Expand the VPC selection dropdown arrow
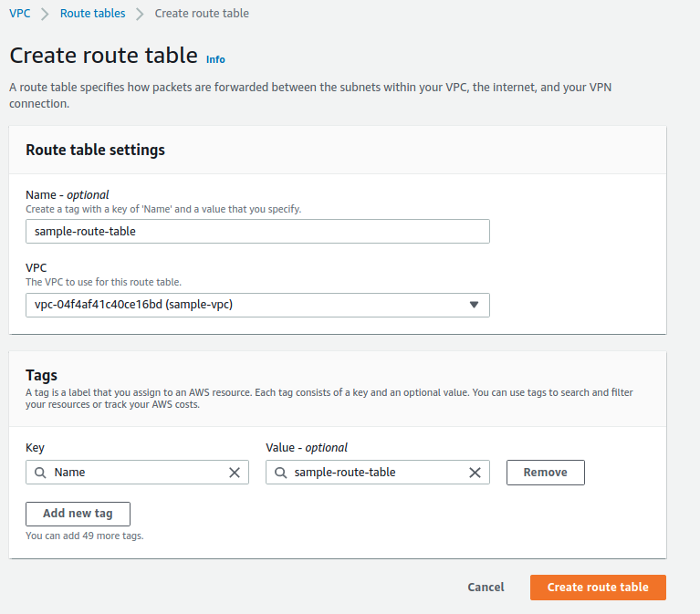 coord(474,305)
